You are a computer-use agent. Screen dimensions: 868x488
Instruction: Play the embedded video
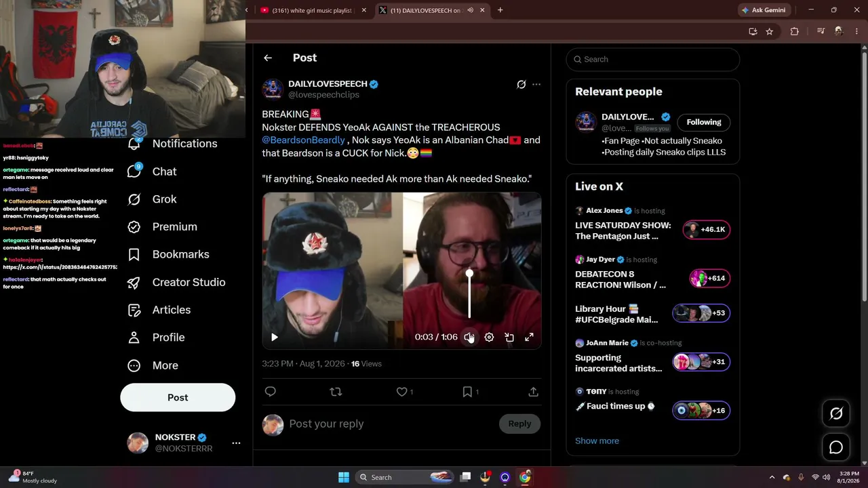pyautogui.click(x=274, y=337)
